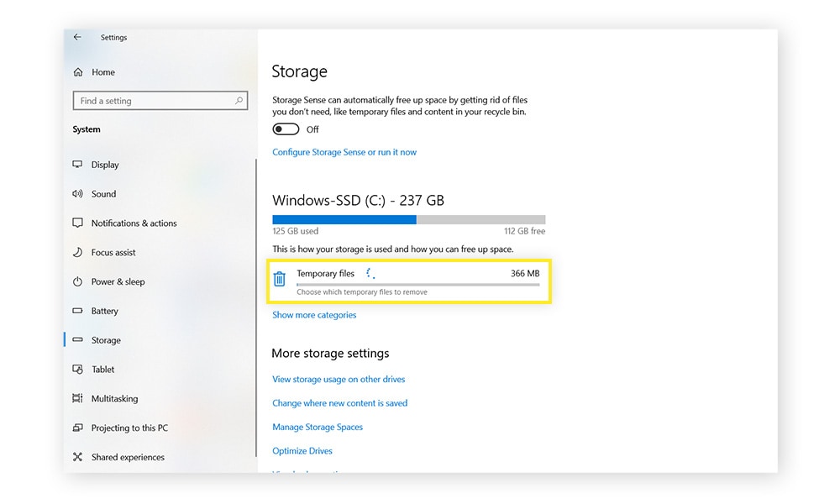Viewport: 840px width, 504px height.
Task: Click the 112 GB free label
Action: click(524, 231)
